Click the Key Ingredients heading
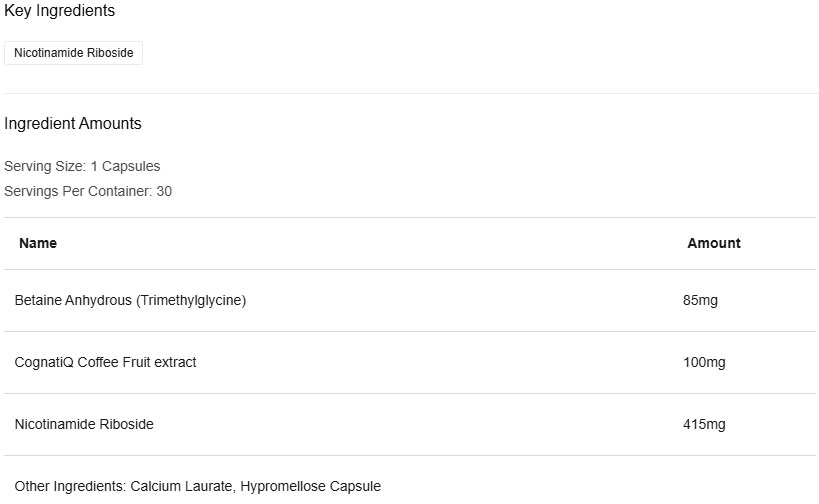The image size is (819, 504). (x=59, y=11)
